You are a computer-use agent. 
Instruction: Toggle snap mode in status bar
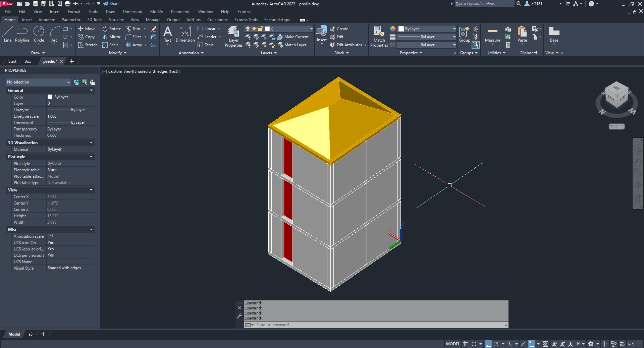(474, 344)
